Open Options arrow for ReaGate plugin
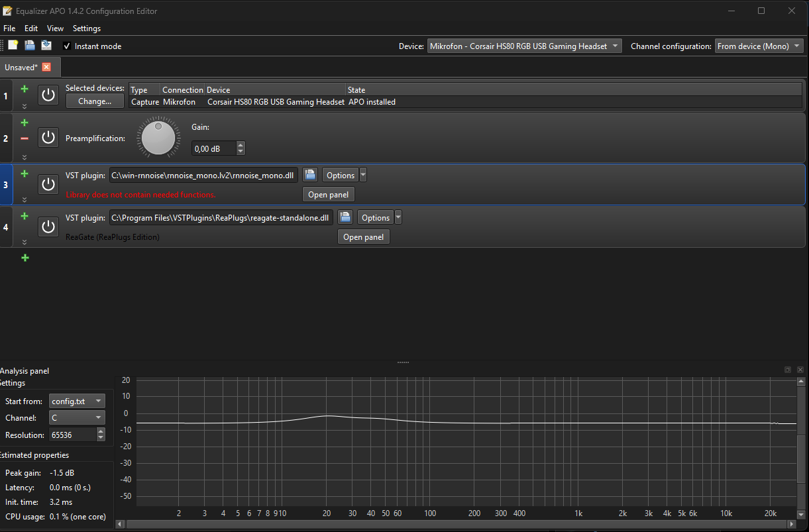 pos(398,217)
